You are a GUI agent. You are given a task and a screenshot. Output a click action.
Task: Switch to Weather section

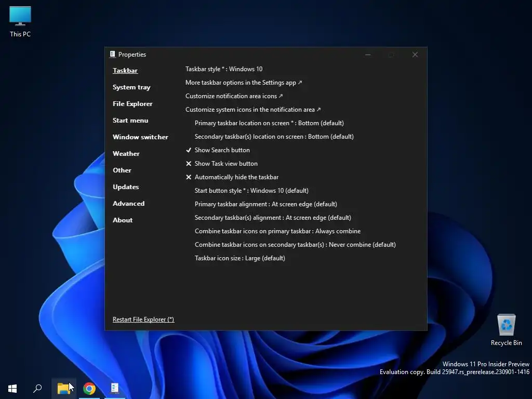click(x=126, y=154)
